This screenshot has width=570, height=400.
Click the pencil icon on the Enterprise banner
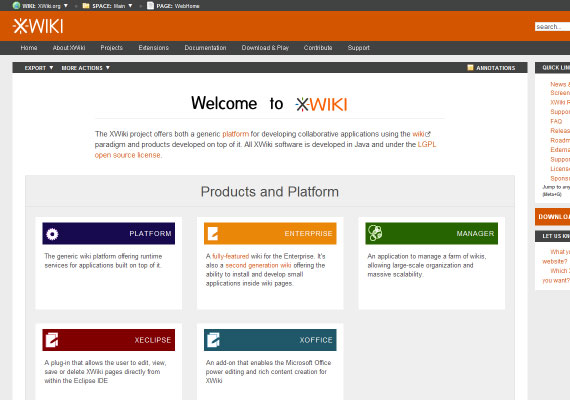coord(213,233)
